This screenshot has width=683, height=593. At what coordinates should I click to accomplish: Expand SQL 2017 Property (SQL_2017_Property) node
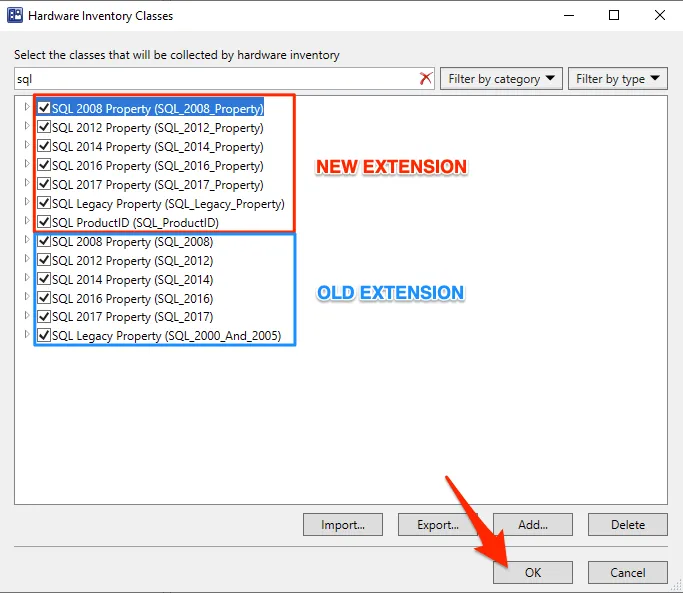(27, 183)
